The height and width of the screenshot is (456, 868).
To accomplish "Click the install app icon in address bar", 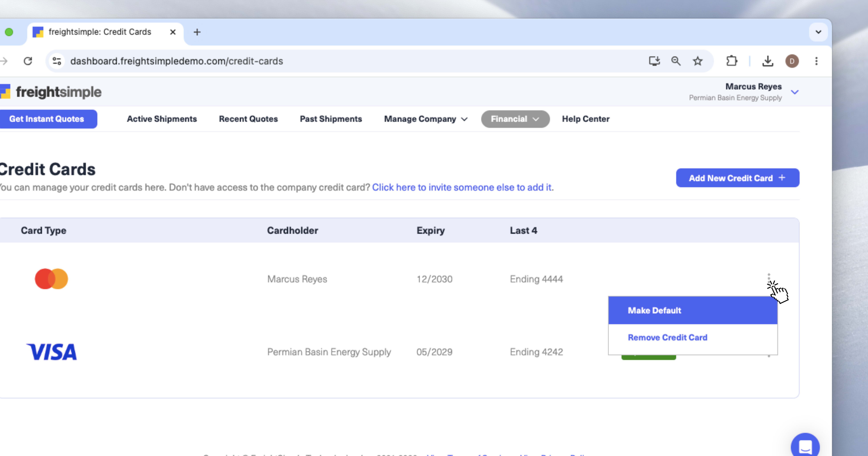I will pyautogui.click(x=654, y=61).
